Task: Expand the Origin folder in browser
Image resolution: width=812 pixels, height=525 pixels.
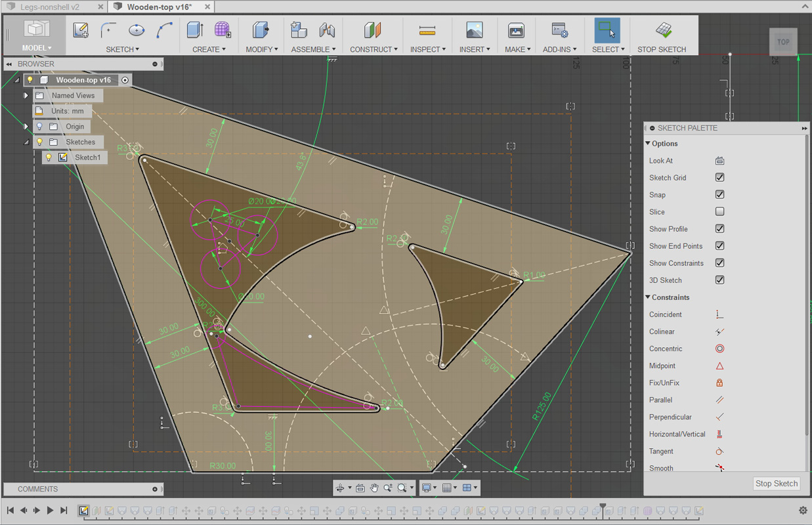Action: pos(26,127)
